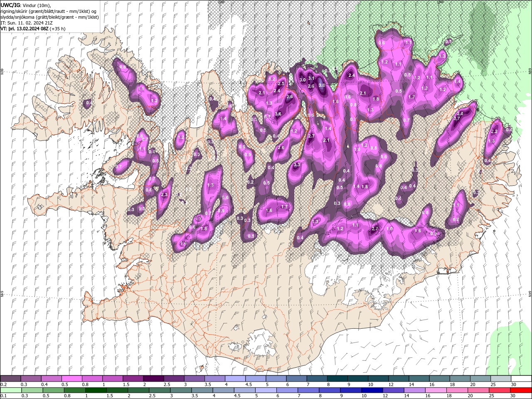Select the lower legend lilac swatch between 14 and 16

[414, 390]
